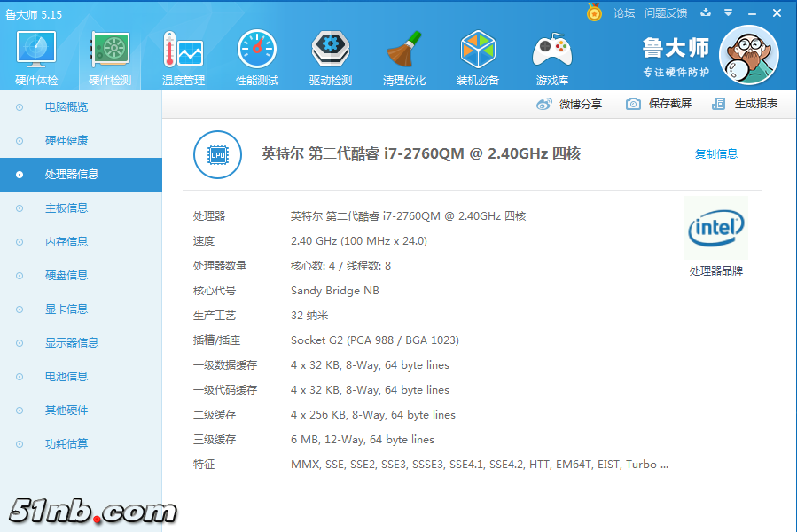Click the download tray icon in title bar

(x=706, y=12)
